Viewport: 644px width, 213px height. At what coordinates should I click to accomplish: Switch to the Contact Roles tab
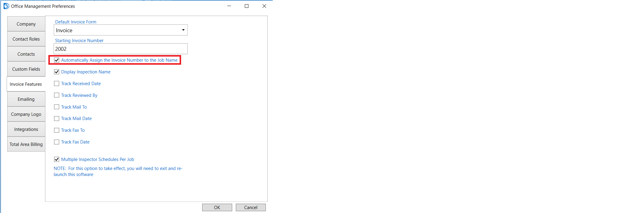click(26, 39)
